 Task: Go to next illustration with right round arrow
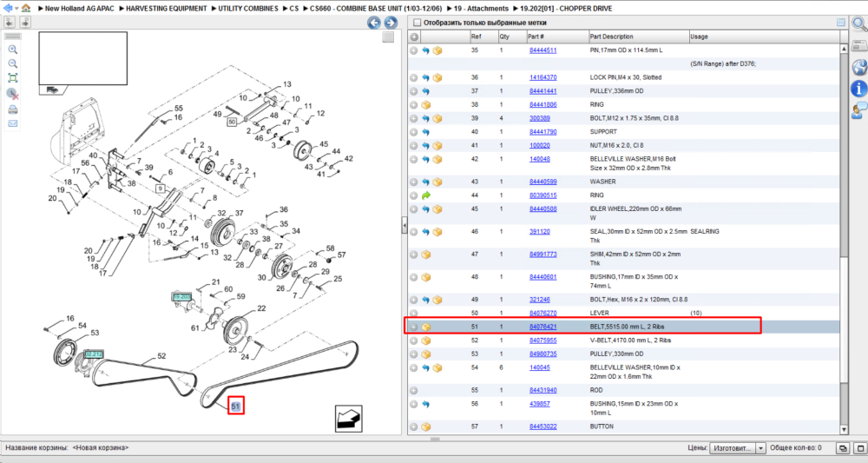pyautogui.click(x=391, y=23)
